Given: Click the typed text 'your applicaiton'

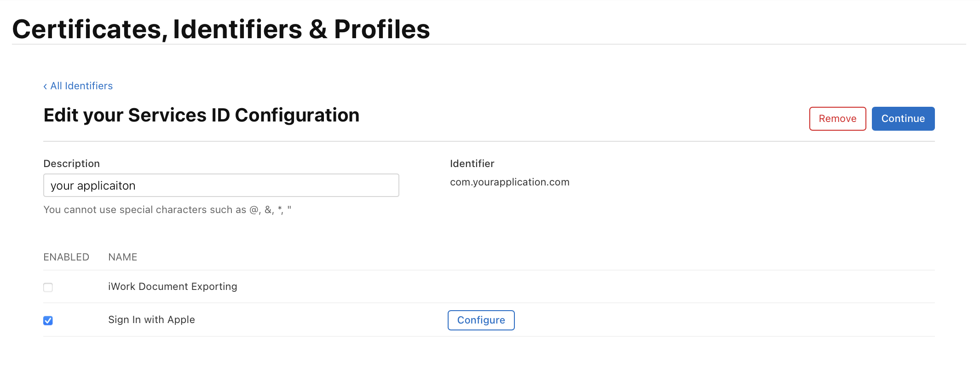Looking at the screenshot, I should tap(93, 185).
